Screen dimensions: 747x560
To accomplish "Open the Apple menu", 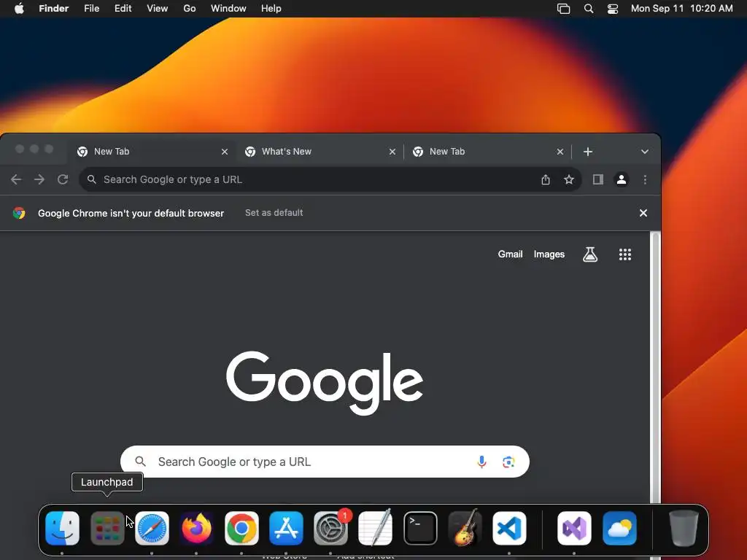I will tap(19, 9).
